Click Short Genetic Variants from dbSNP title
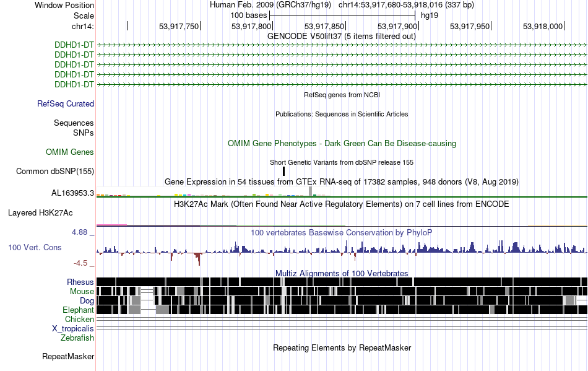This screenshot has width=588, height=371. click(342, 162)
